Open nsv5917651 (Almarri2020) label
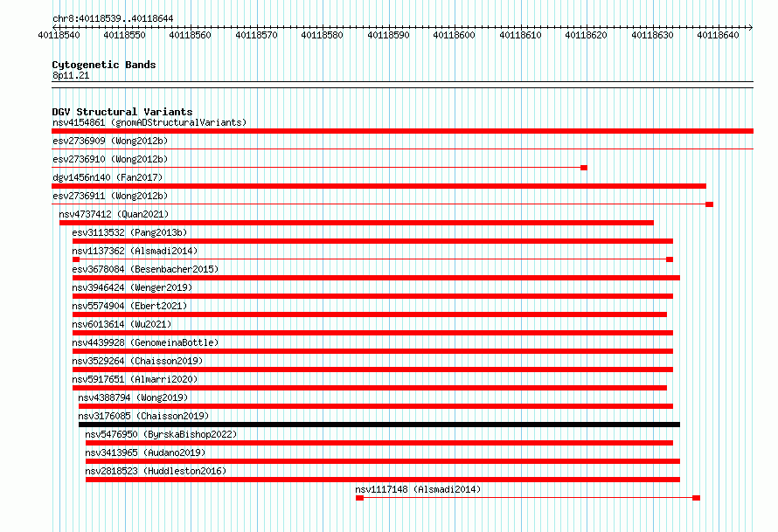 (135, 379)
